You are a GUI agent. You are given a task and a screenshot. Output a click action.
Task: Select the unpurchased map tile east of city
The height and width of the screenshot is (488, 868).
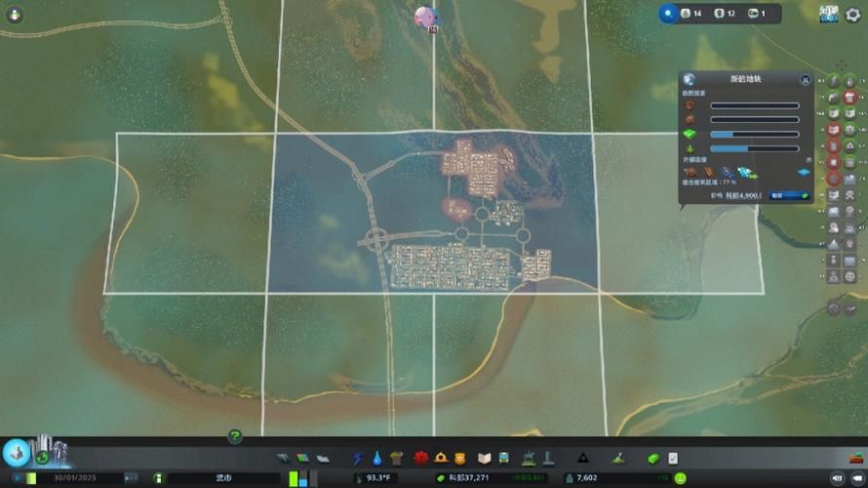pos(679,214)
